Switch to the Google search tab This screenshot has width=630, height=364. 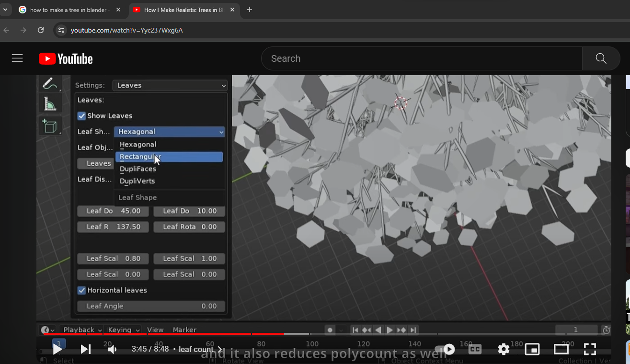67,10
